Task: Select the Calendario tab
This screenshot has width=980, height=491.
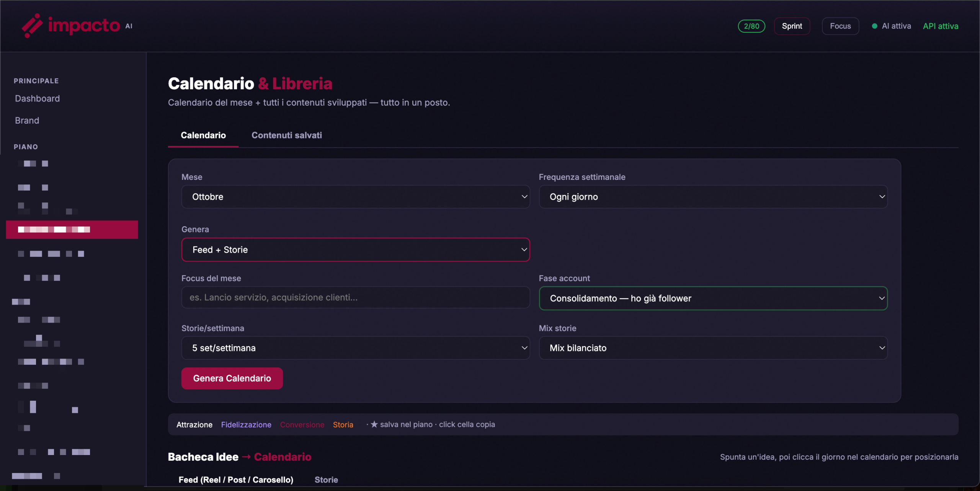Action: (x=203, y=135)
